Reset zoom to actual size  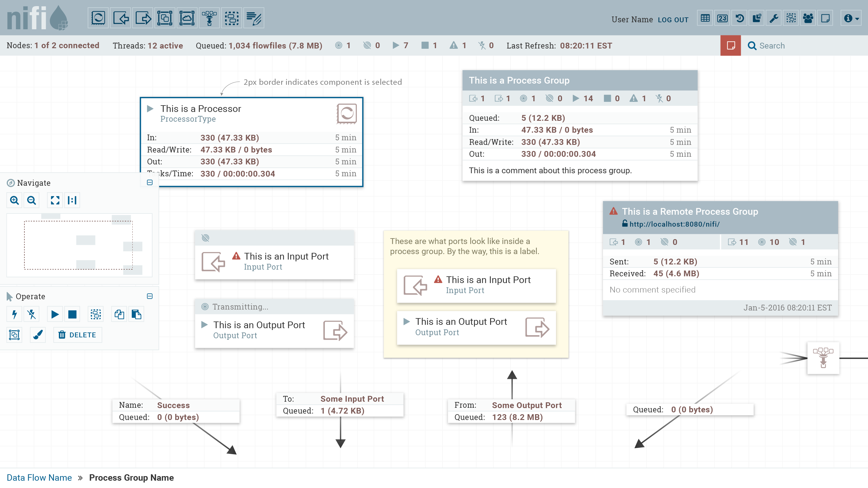click(72, 200)
